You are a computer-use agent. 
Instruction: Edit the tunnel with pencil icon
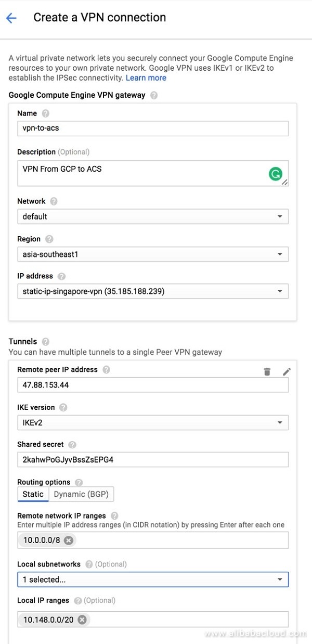287,371
